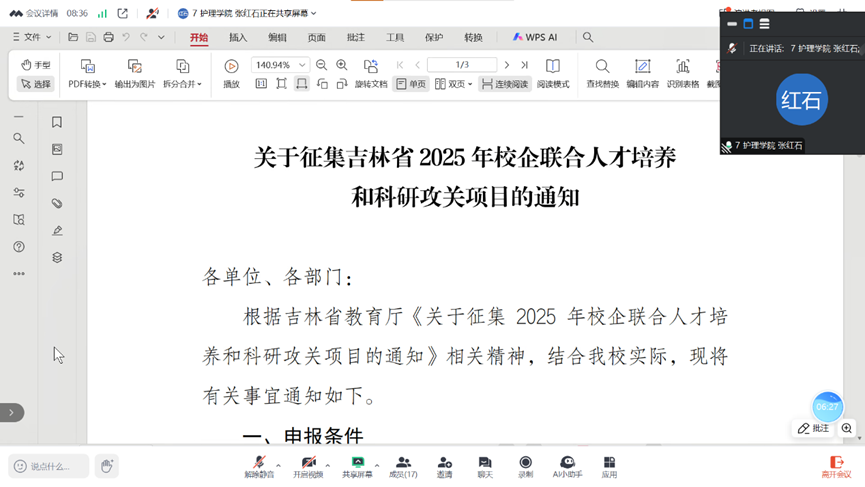This screenshot has width=865, height=487.
Task: Enable 连续阅读 continuous reading mode
Action: pyautogui.click(x=504, y=85)
